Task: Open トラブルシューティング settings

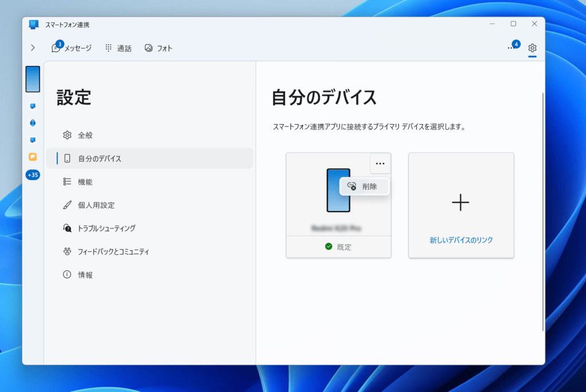Action: click(x=107, y=228)
